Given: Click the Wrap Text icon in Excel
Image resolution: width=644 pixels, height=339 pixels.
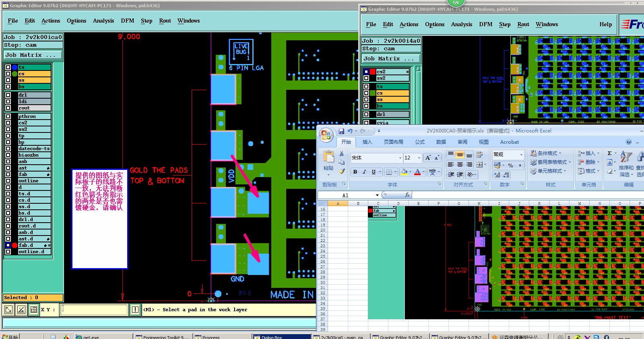Looking at the screenshot, I should (x=479, y=155).
